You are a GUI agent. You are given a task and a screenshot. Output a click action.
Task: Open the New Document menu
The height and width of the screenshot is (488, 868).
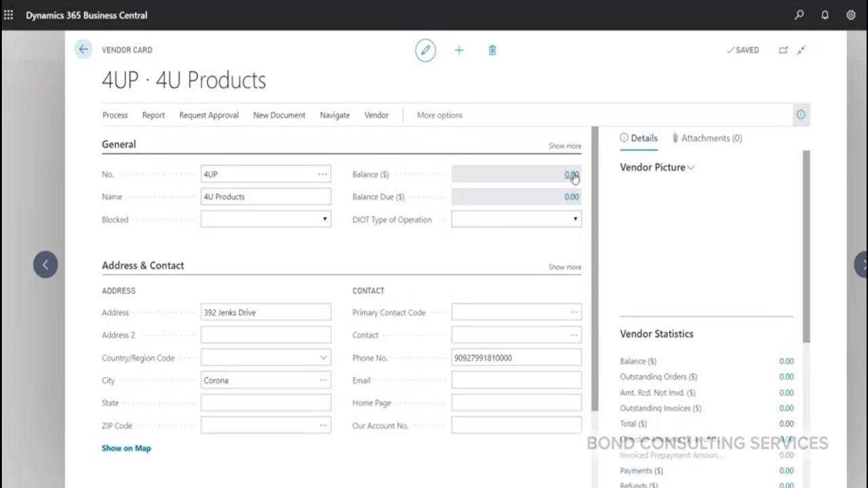click(279, 115)
